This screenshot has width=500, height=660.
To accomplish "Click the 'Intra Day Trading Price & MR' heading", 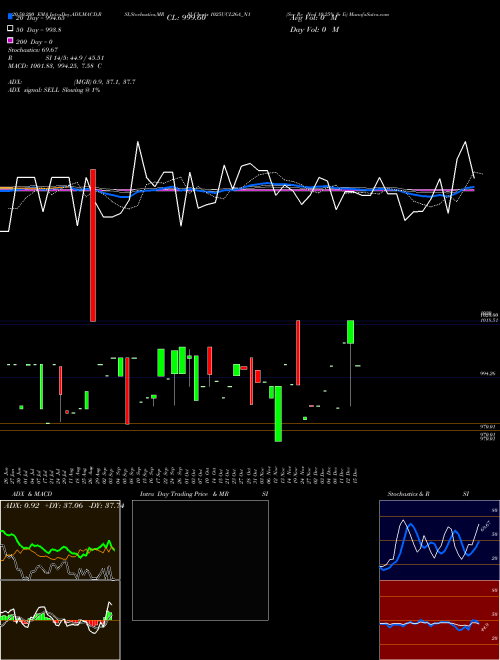I will click(x=184, y=494).
